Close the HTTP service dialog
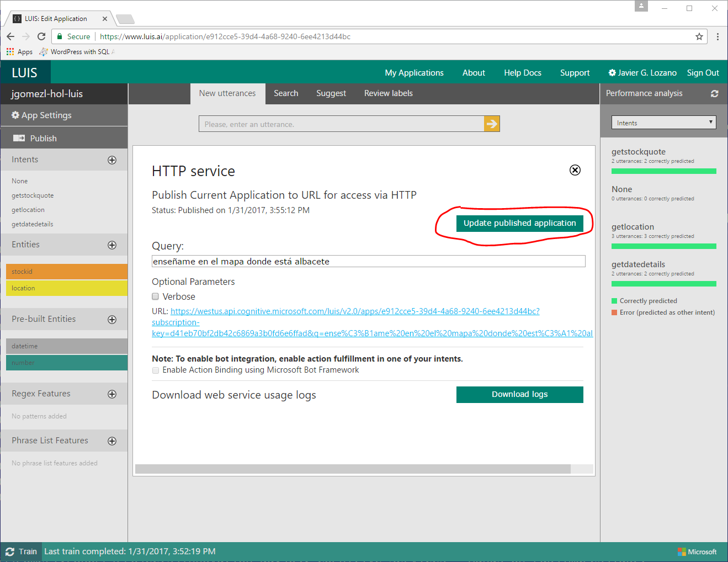This screenshot has width=728, height=562. 575,170
